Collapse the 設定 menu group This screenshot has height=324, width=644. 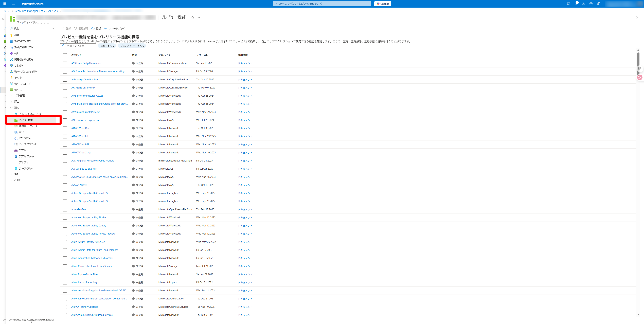(x=11, y=108)
